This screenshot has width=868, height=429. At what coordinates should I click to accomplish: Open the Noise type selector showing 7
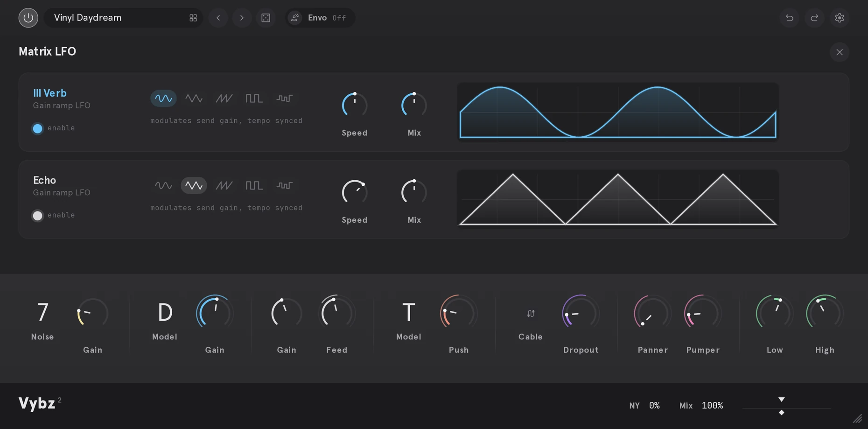coord(42,312)
